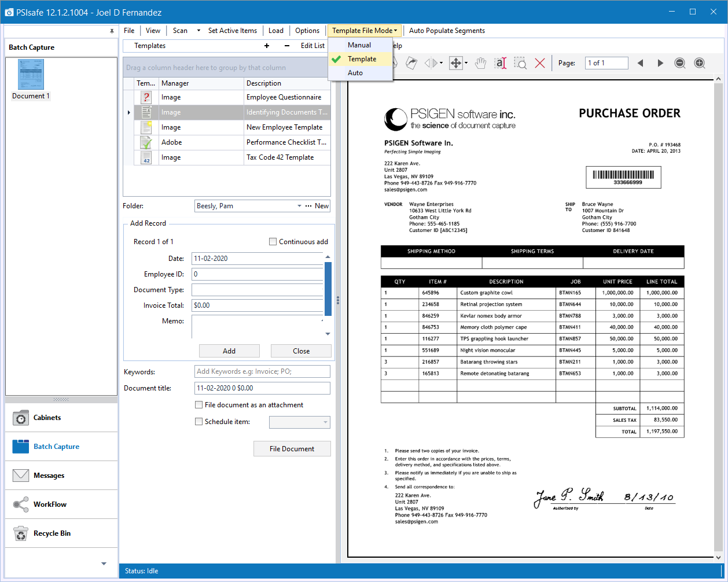Open the flip tool dropdown arrow
The height and width of the screenshot is (582, 728).
point(441,63)
